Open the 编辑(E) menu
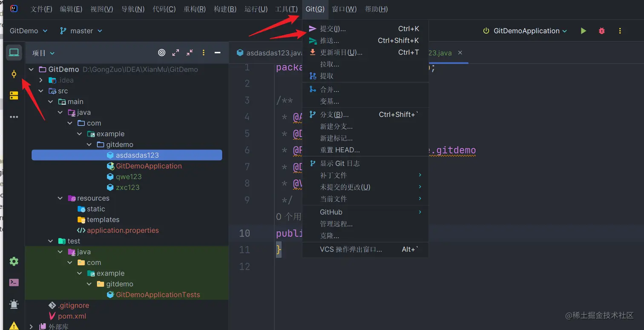The width and height of the screenshot is (644, 330). [71, 9]
